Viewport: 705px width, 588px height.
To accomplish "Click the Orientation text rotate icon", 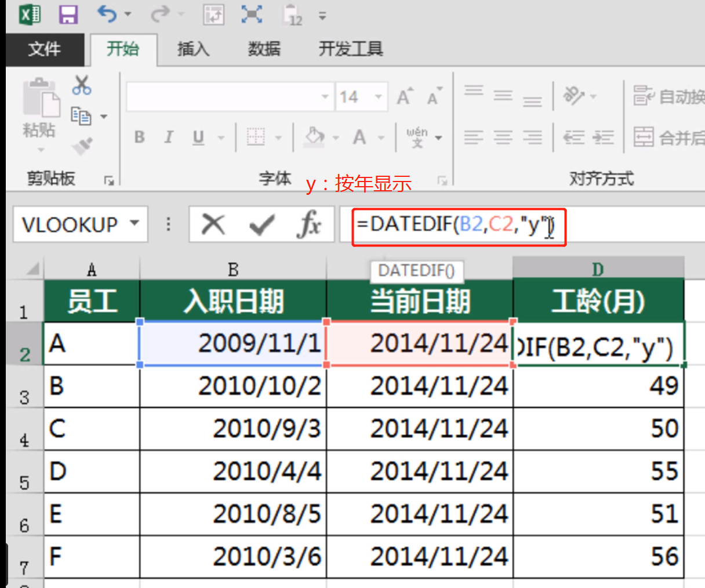I will 573,95.
